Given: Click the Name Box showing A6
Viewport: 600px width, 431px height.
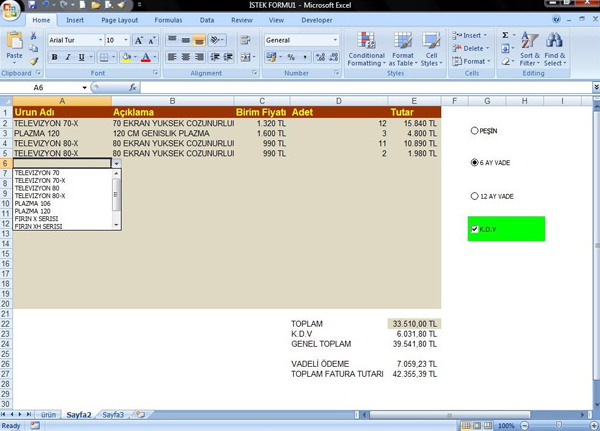Looking at the screenshot, I should tap(40, 88).
